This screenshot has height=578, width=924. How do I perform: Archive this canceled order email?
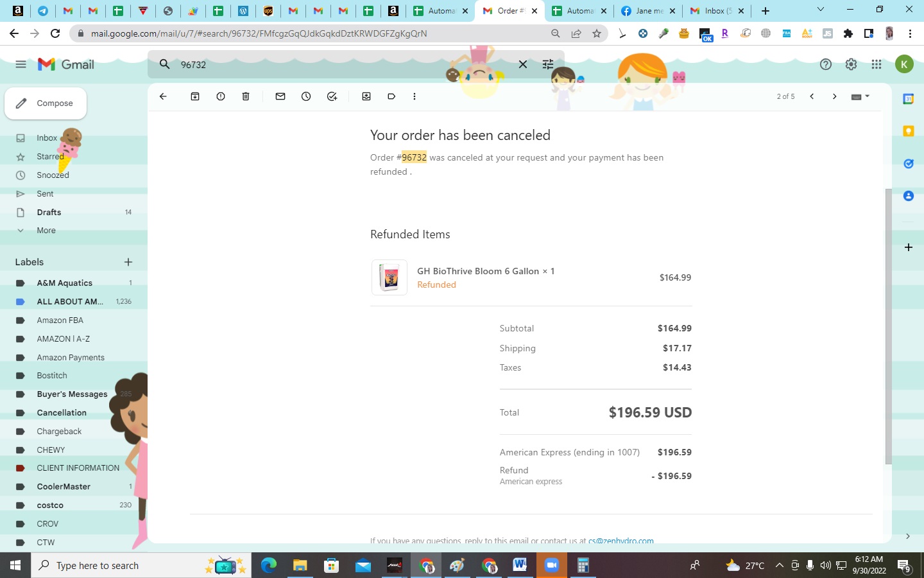[195, 96]
